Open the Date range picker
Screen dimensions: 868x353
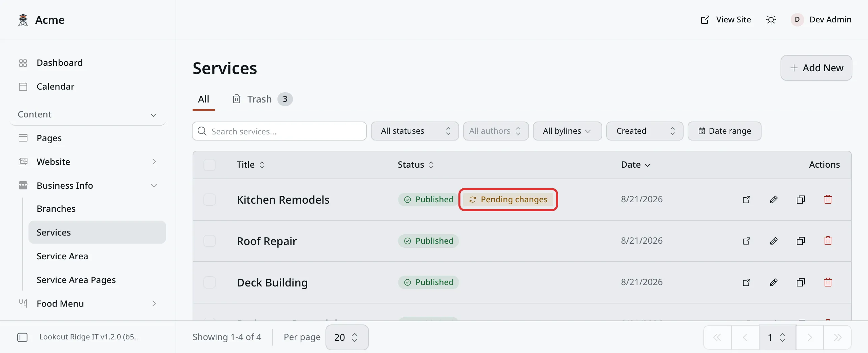(725, 131)
